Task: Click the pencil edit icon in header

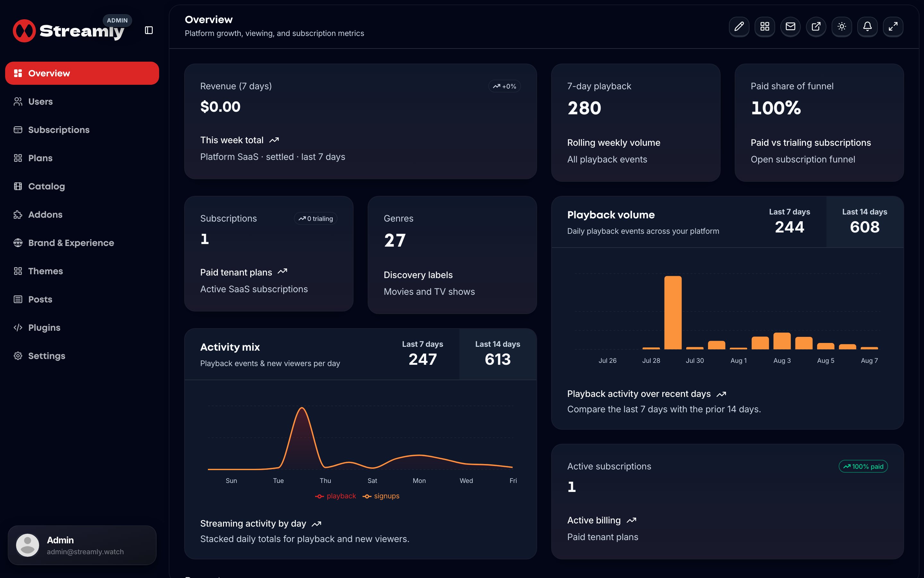Action: pyautogui.click(x=739, y=26)
